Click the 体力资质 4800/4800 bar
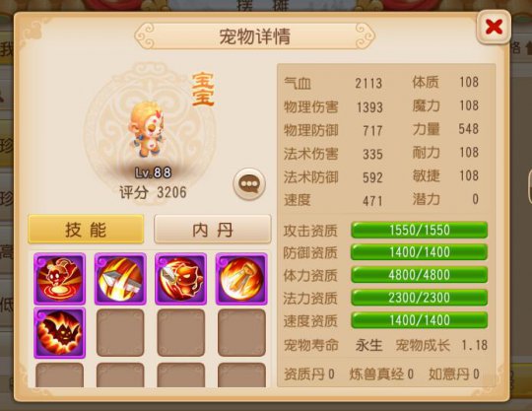Image resolution: width=532 pixels, height=411 pixels. coord(420,275)
